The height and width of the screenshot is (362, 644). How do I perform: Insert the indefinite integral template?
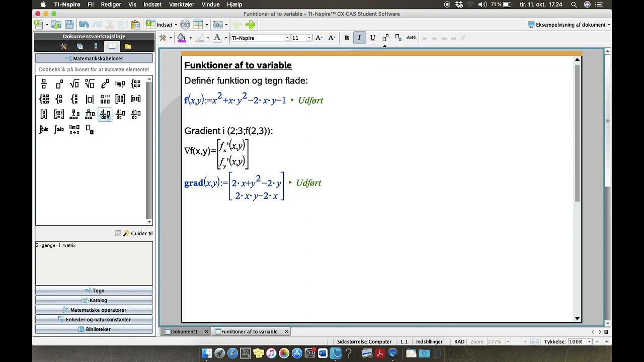[59, 130]
